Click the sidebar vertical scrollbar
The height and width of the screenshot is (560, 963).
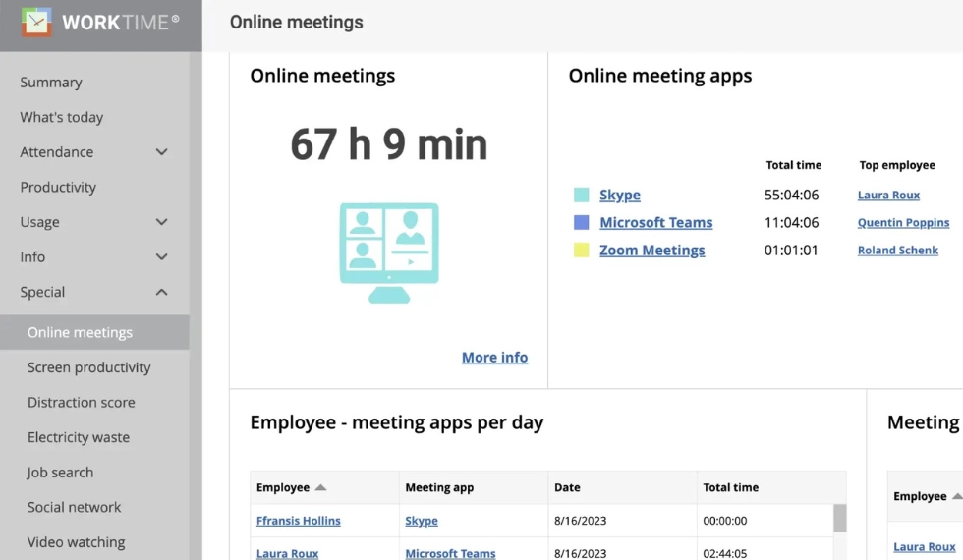pos(196,306)
